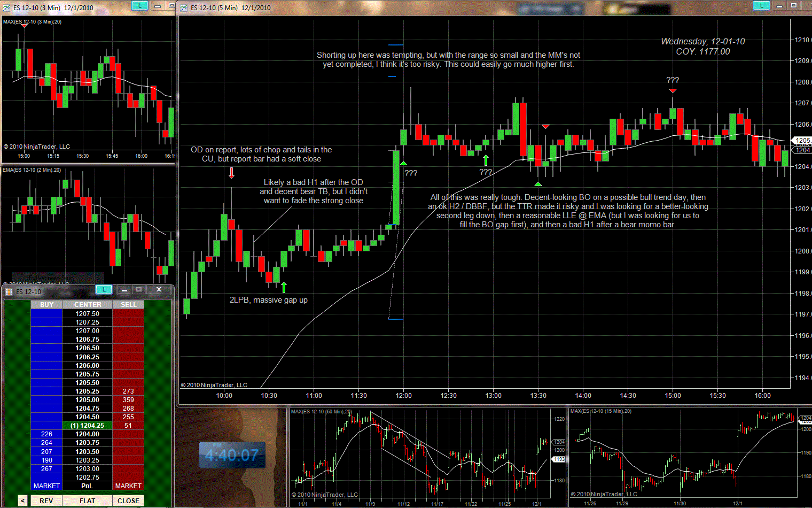Click the red down arrow above the report bar
812x508 pixels.
[x=231, y=173]
